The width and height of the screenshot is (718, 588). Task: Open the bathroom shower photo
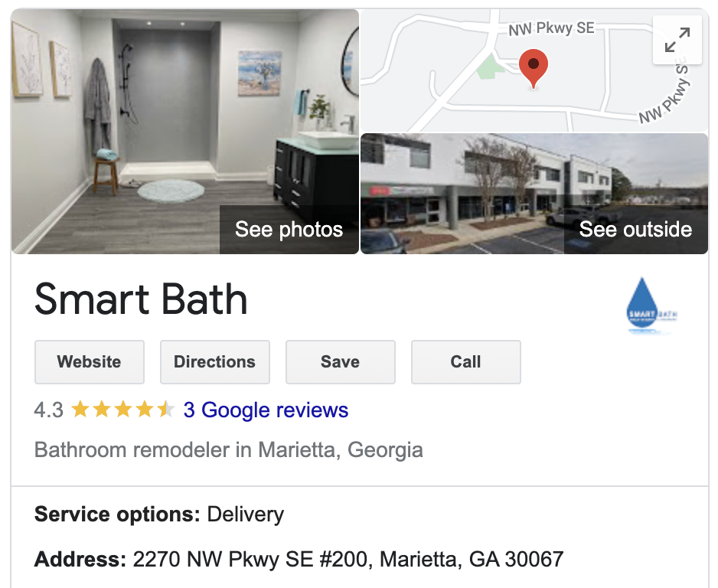point(184,131)
